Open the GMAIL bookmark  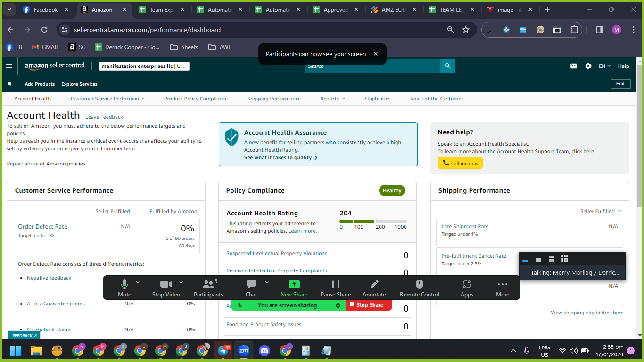[45, 47]
